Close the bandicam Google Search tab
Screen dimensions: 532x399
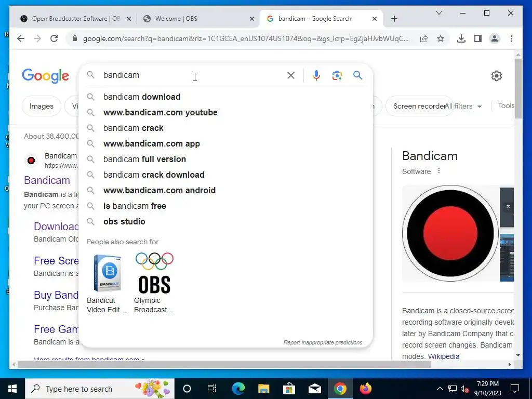[375, 19]
